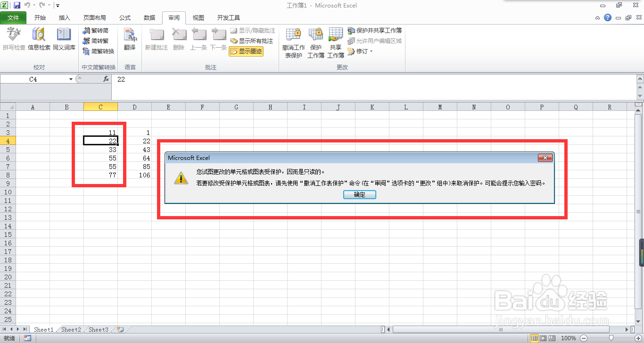This screenshot has height=343, width=644.
Task: Click 确定 button in the dialog
Action: pos(360,194)
